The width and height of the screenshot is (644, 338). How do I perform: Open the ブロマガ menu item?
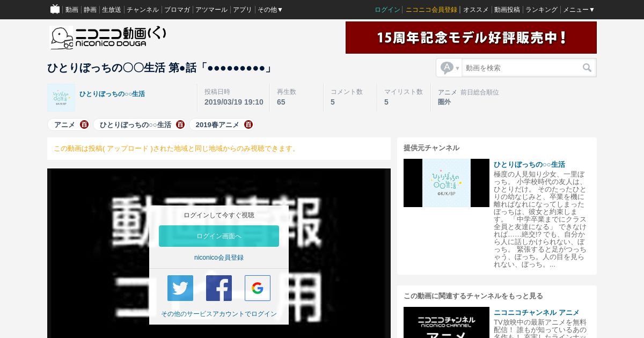pos(177,10)
